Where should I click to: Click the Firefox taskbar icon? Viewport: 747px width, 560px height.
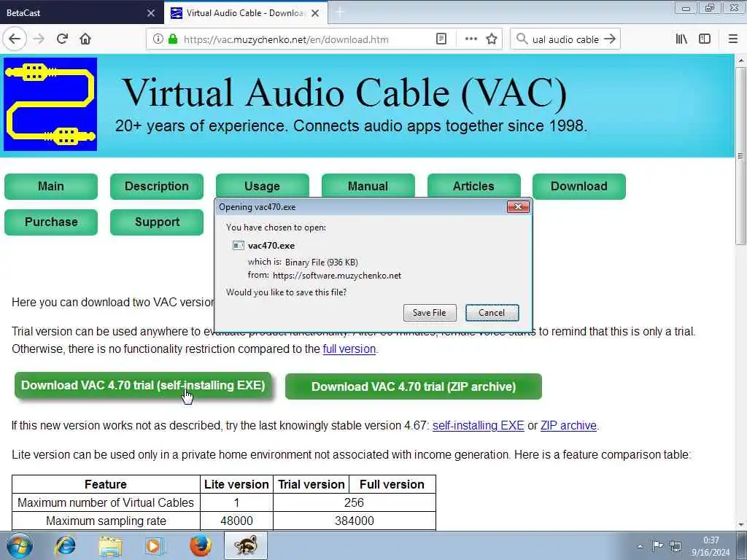200,545
